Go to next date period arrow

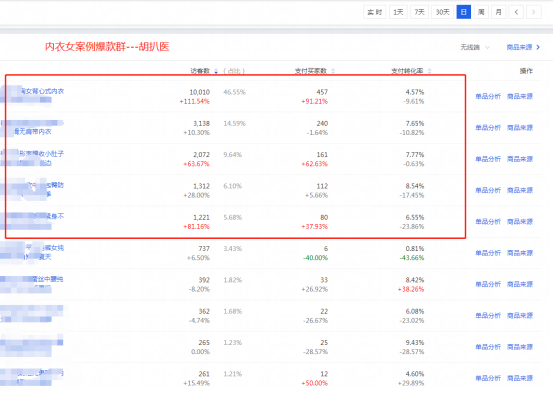[x=534, y=12]
